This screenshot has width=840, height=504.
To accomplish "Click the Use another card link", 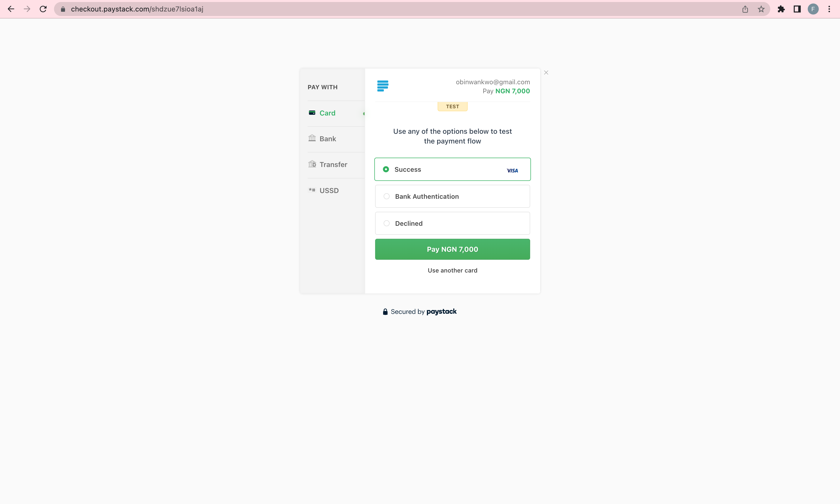I will click(452, 270).
